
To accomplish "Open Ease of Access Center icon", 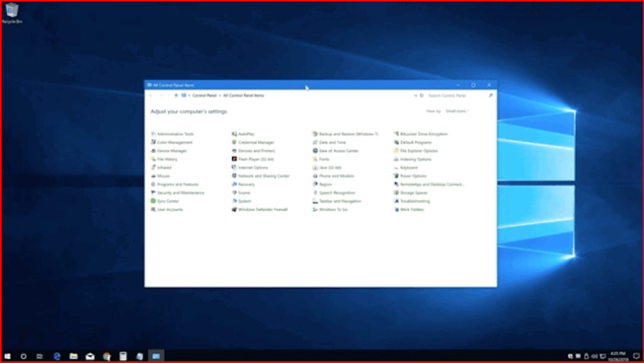I will click(x=315, y=151).
